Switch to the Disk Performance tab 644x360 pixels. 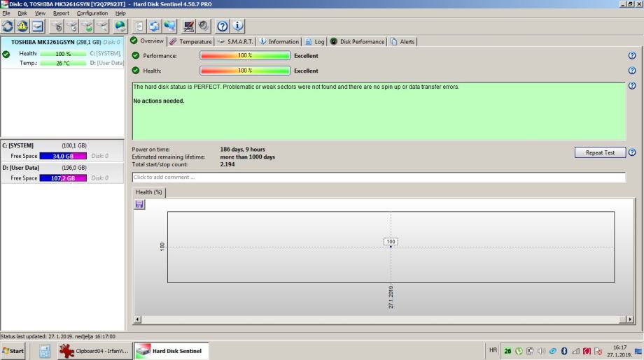click(357, 41)
